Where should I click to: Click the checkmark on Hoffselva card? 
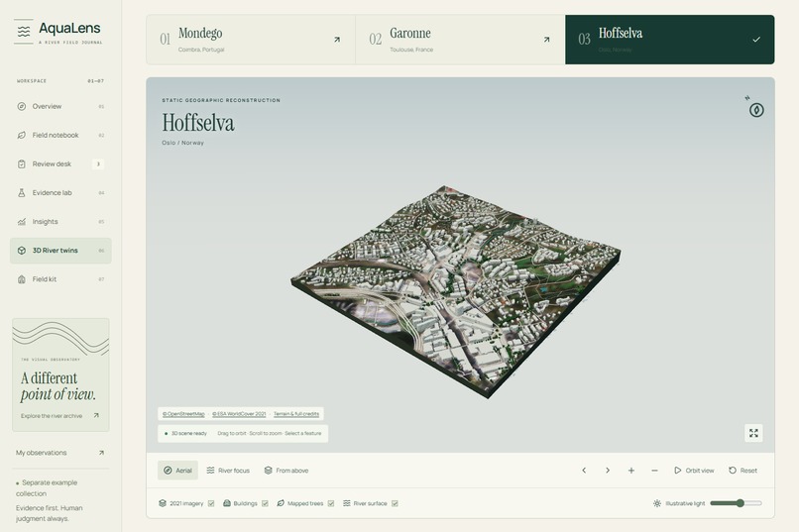pyautogui.click(x=756, y=40)
